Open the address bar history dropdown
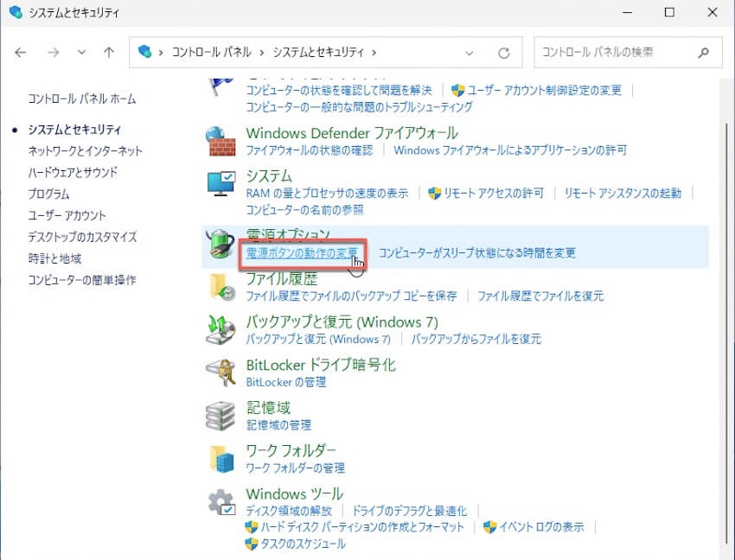This screenshot has width=735, height=560. click(470, 53)
